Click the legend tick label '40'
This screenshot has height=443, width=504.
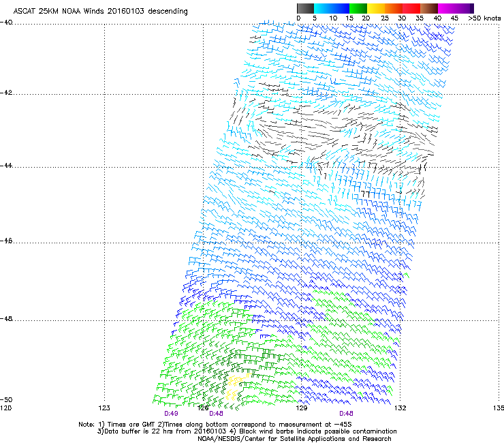coord(437,18)
